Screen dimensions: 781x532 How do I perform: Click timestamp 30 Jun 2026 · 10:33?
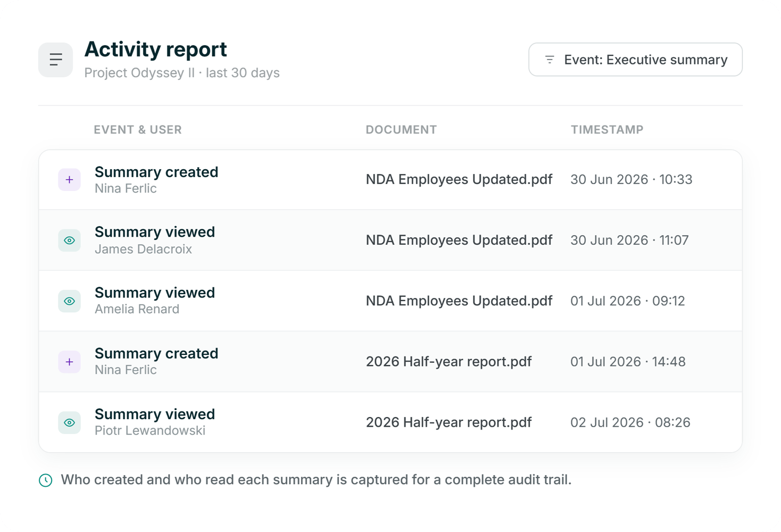point(632,180)
